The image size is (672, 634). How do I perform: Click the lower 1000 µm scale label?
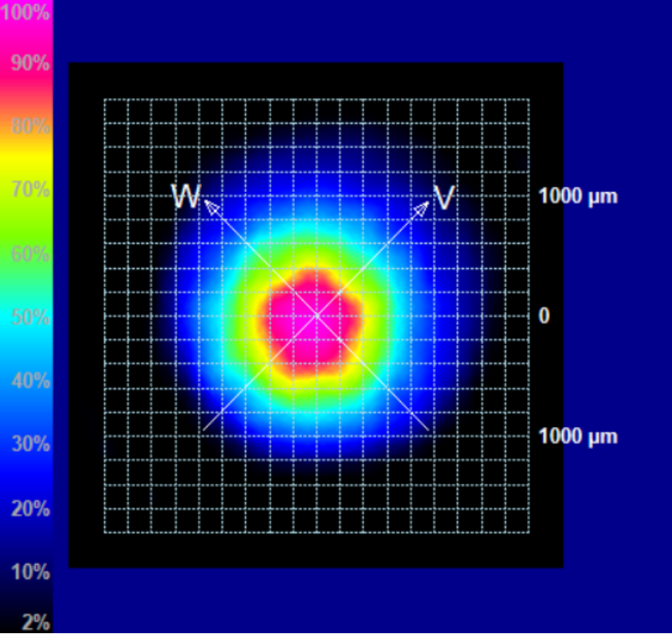578,436
